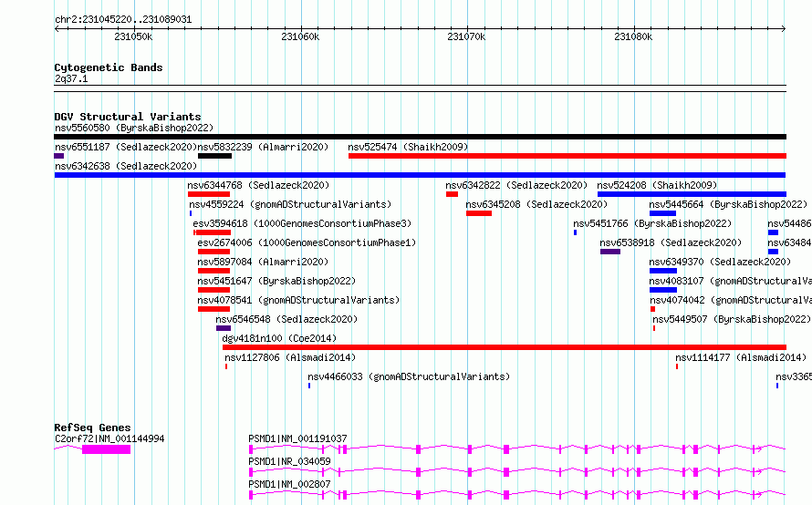Click the nsv5560580 (ByrskaBishop2022) variant label
This screenshot has width=812, height=505.
134,128
